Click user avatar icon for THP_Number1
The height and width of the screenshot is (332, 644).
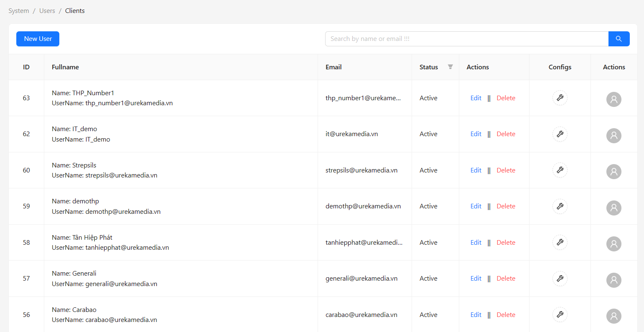coord(614,99)
